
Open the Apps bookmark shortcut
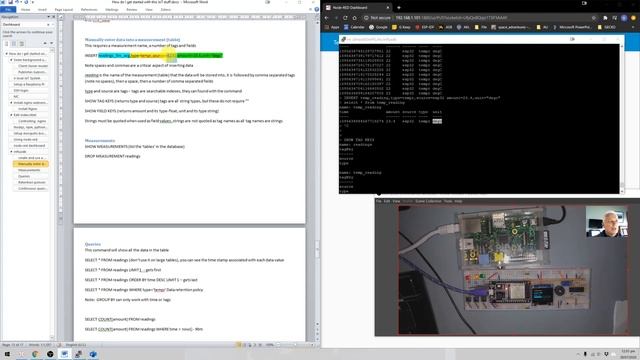332,27
